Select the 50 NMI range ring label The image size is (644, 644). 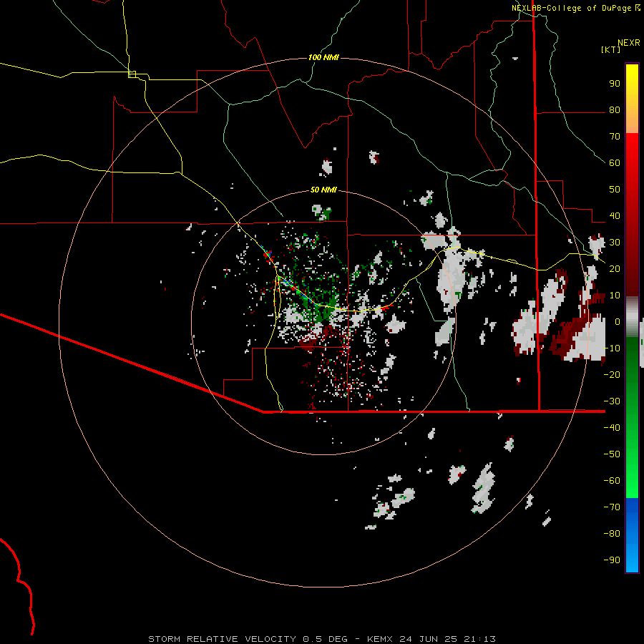pos(323,190)
